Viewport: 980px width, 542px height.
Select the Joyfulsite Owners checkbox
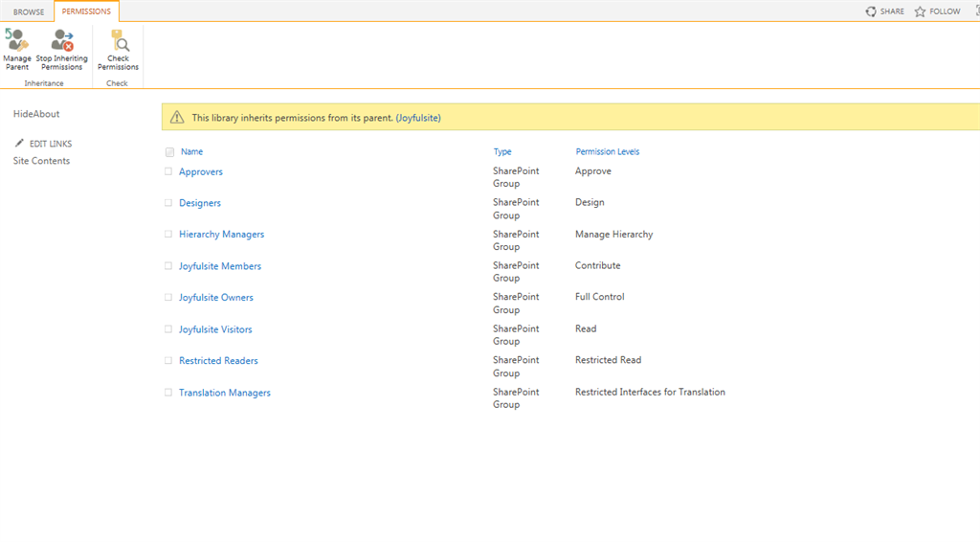point(168,298)
